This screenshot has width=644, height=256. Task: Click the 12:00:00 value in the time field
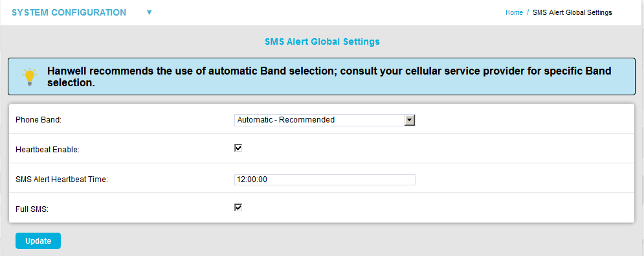pos(252,180)
